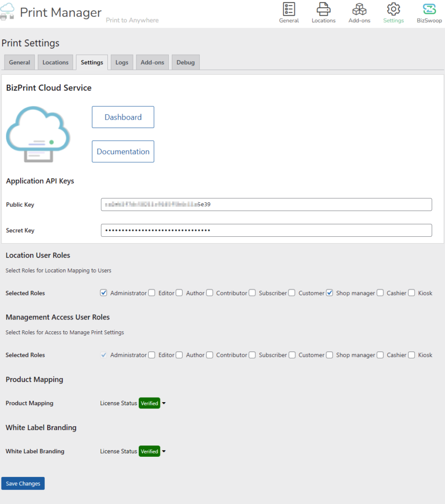Screen dimensions: 445x504
Task: Check Cashier in Management Access Roles
Action: 381,355
